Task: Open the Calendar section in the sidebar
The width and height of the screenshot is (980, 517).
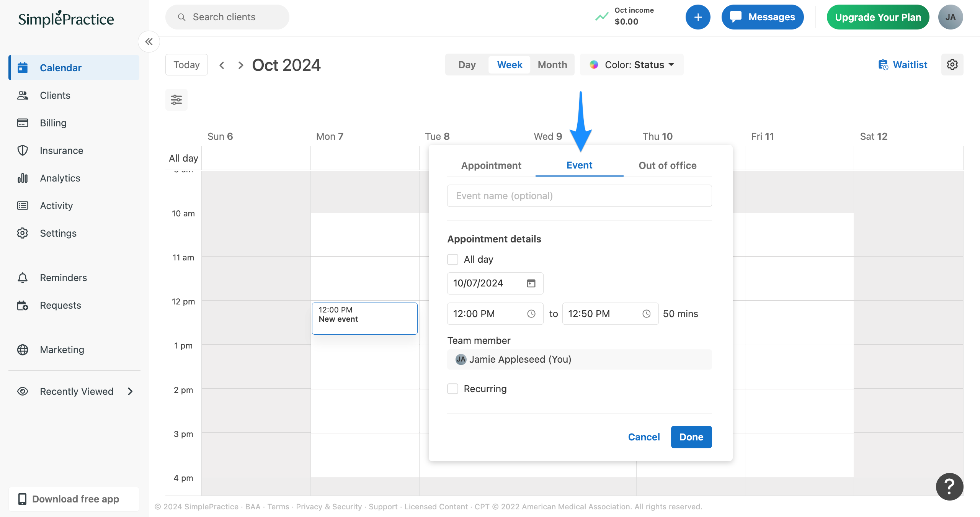Action: (60, 67)
